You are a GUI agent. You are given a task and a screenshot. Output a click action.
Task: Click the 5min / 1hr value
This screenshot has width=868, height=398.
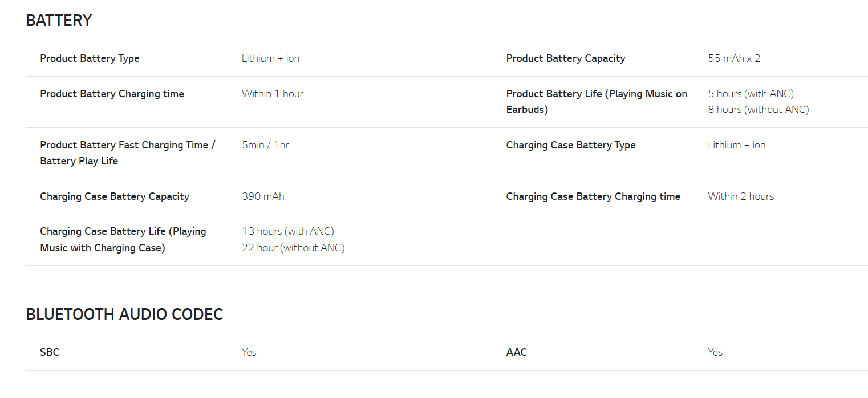(x=265, y=145)
